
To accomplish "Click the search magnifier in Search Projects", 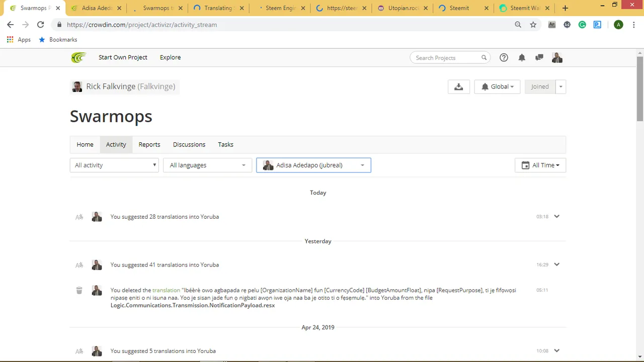I will [x=484, y=58].
